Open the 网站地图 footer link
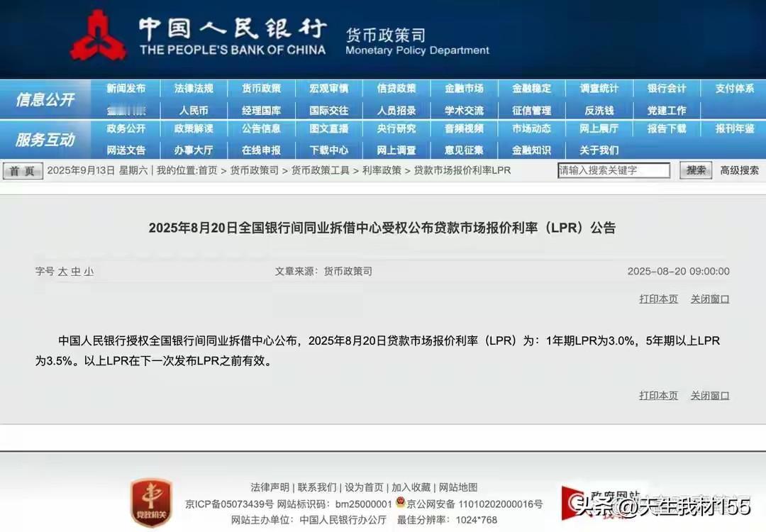The image size is (766, 532). (x=458, y=487)
